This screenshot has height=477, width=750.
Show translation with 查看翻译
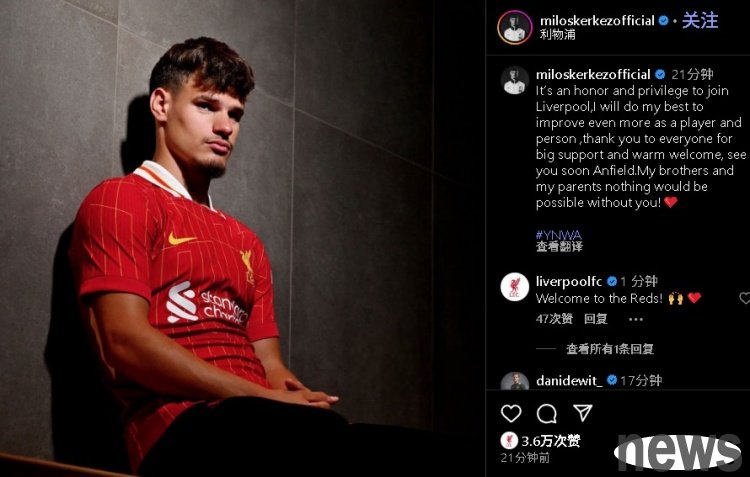coord(559,246)
